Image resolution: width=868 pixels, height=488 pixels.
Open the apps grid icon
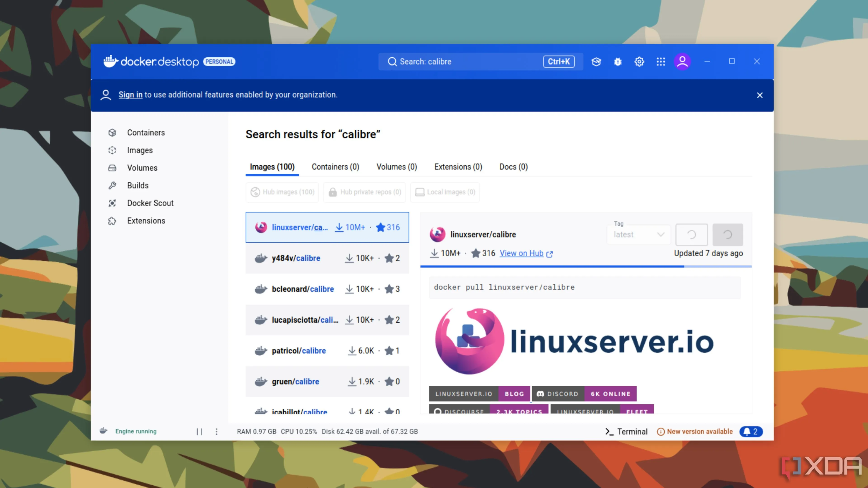(661, 62)
